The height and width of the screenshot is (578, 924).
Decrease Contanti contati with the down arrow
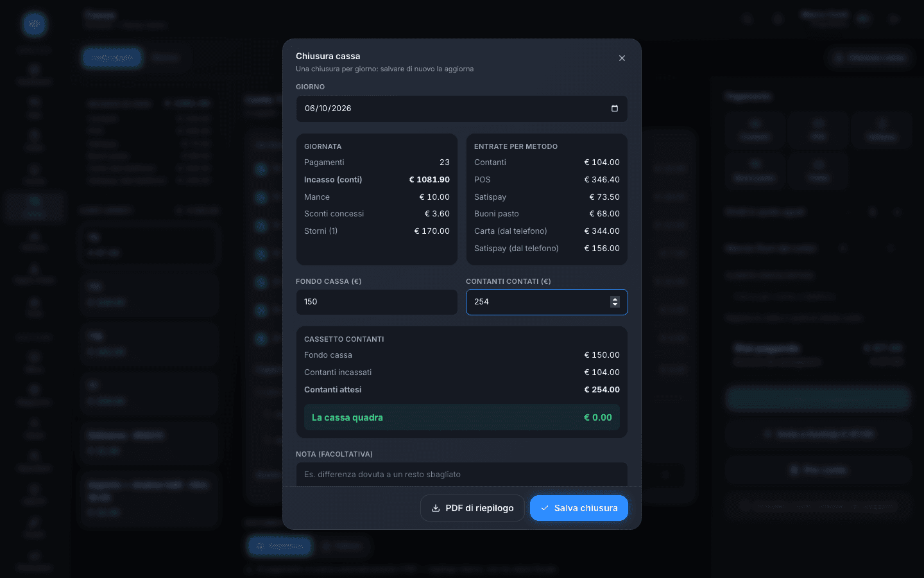[x=615, y=305]
